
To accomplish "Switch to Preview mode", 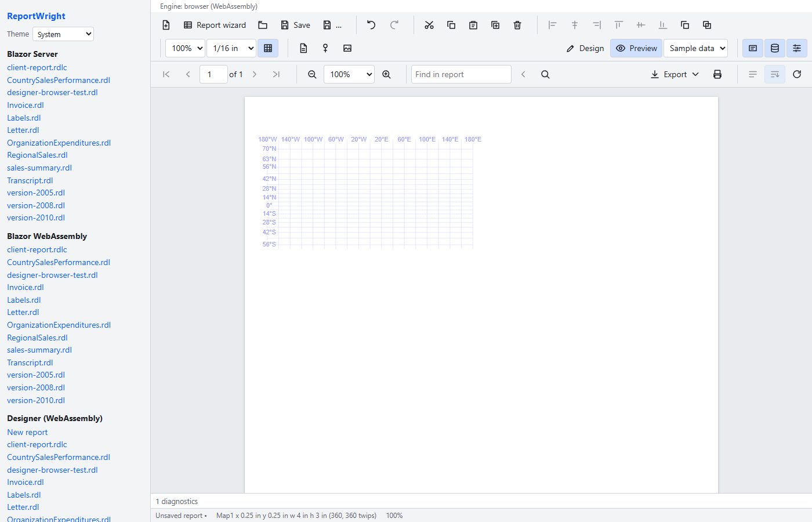I will [636, 48].
